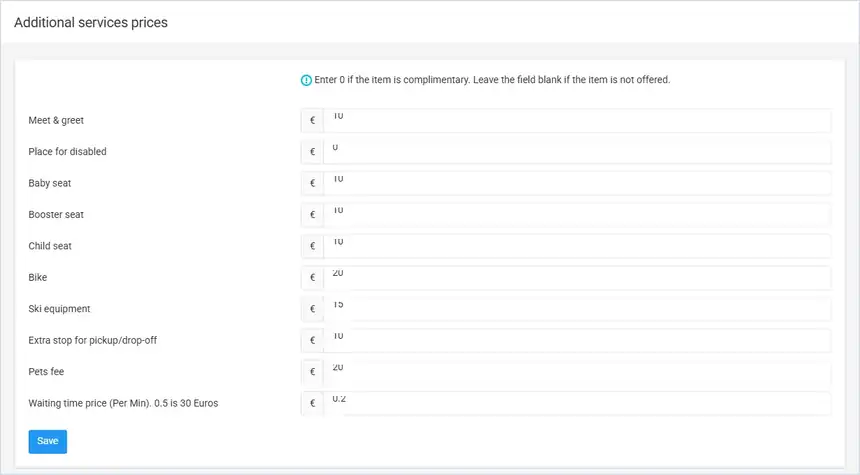
Task: Focus the Booster seat price field
Action: (577, 214)
